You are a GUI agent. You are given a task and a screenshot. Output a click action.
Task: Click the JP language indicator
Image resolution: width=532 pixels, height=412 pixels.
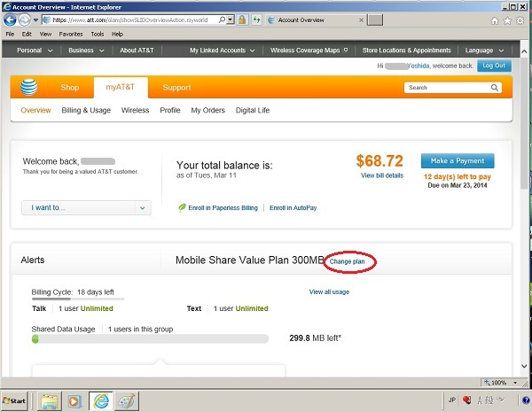452,400
